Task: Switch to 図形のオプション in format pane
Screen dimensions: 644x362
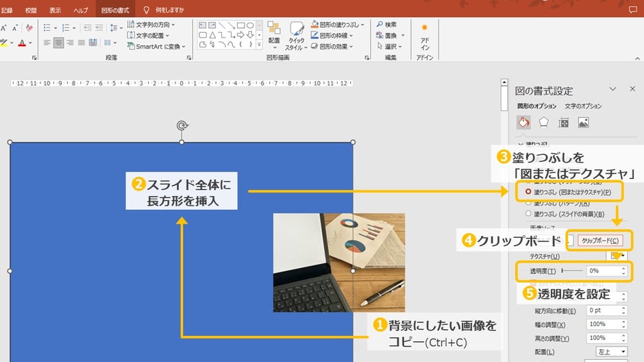Action: (x=537, y=106)
